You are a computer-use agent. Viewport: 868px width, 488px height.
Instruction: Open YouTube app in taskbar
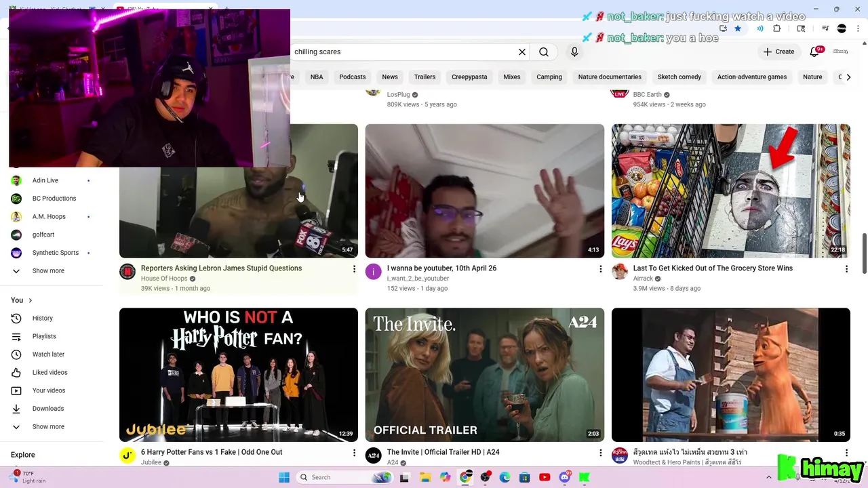(x=545, y=477)
